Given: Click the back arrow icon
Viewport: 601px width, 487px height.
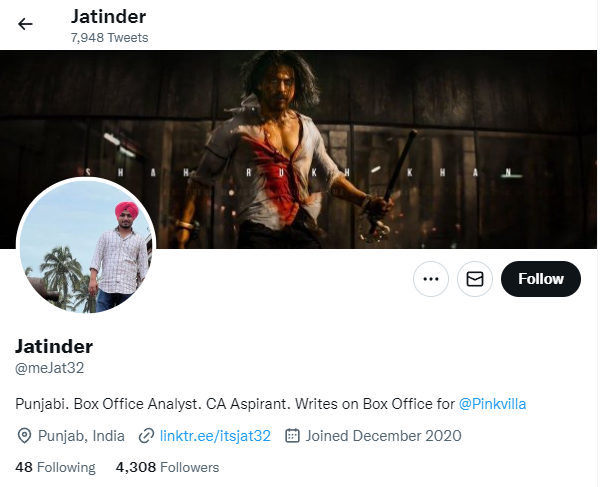Looking at the screenshot, I should coord(25,24).
